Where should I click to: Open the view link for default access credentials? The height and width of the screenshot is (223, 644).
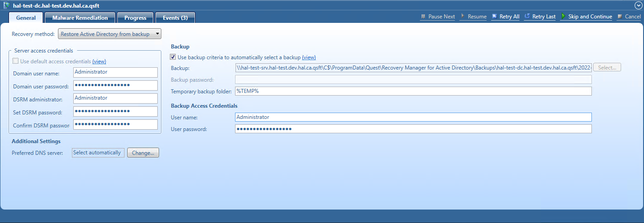coord(99,61)
